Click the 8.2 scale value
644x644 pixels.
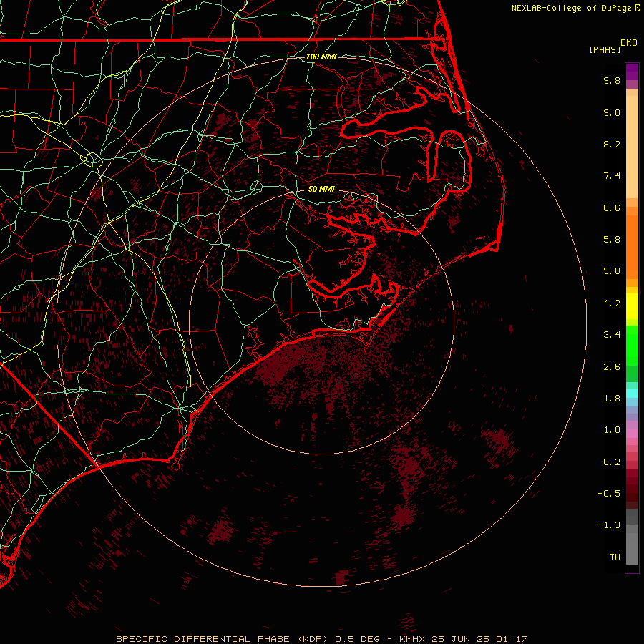click(x=612, y=144)
